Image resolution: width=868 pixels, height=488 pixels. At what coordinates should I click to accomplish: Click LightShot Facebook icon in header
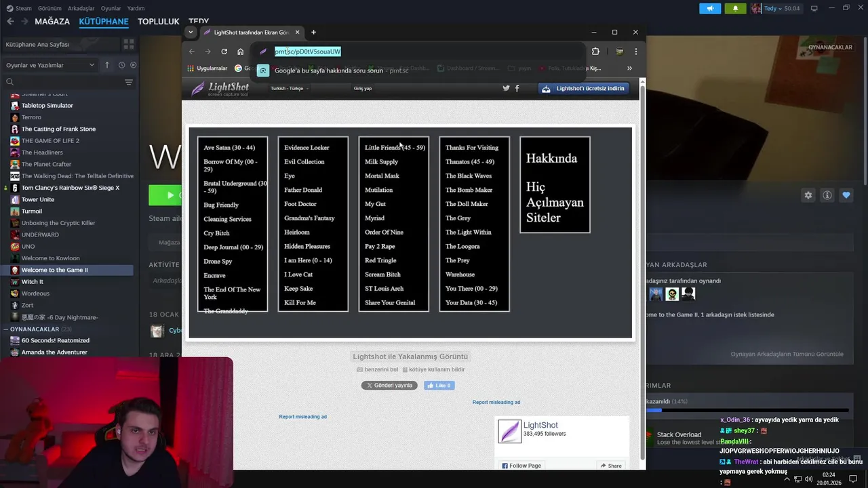[517, 88]
